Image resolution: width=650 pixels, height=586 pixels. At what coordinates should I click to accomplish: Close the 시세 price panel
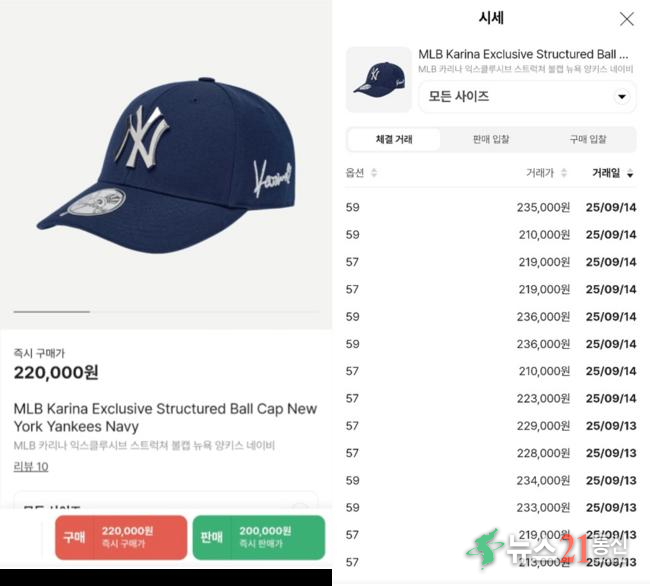tap(626, 19)
